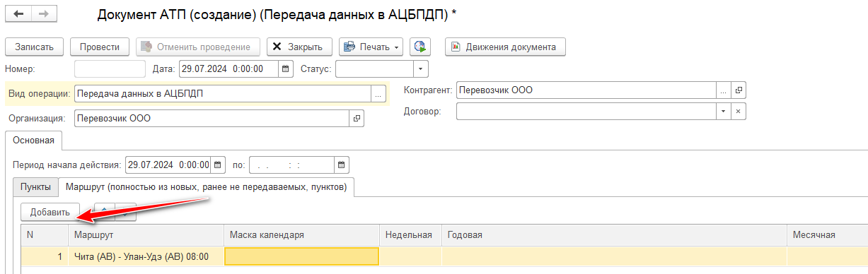The height and width of the screenshot is (274, 868).
Task: Open Движения документа report
Action: point(505,47)
